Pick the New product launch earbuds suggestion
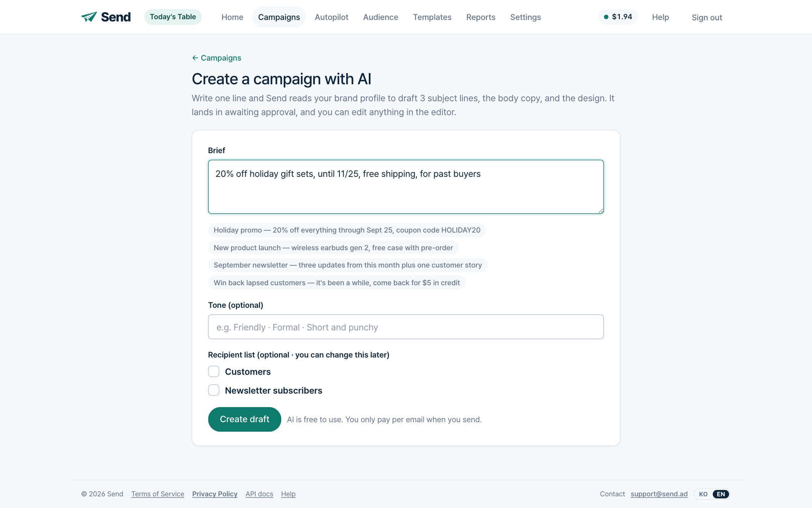Screen dimensions: 812x508 click(x=333, y=248)
